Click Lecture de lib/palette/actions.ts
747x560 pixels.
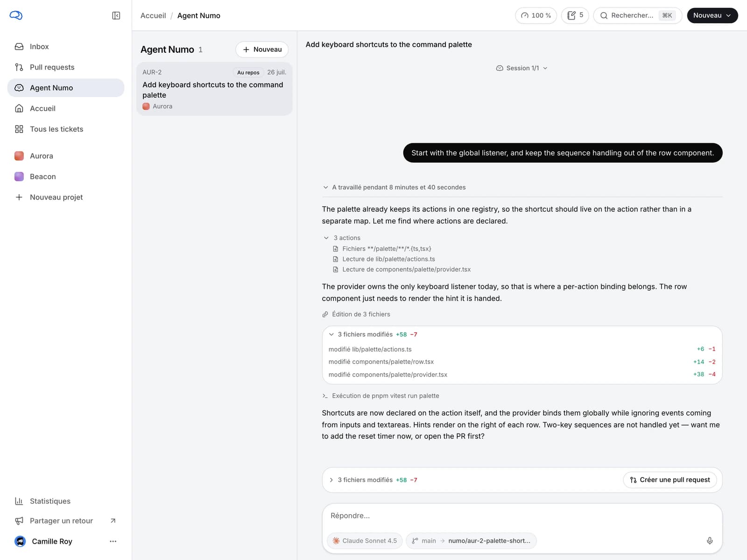coord(384,259)
